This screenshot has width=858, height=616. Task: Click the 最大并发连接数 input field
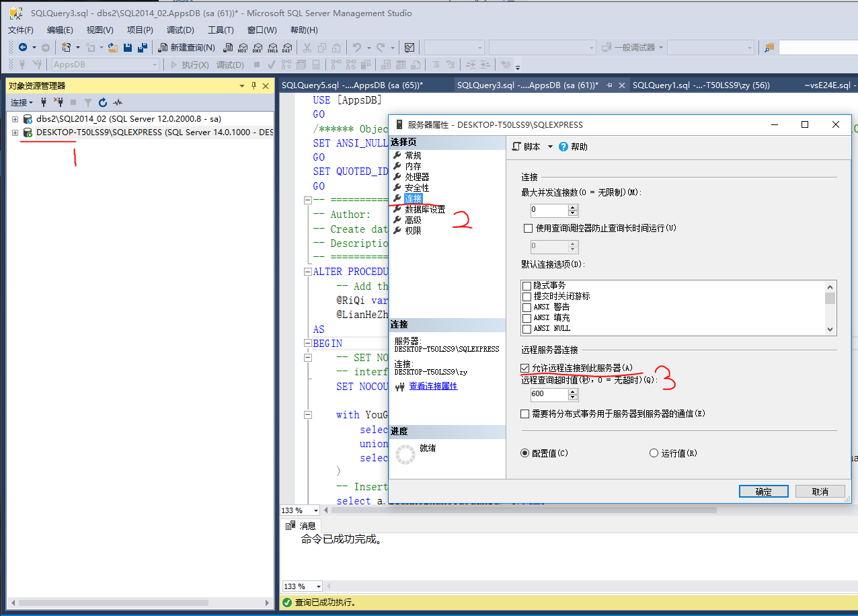point(549,210)
